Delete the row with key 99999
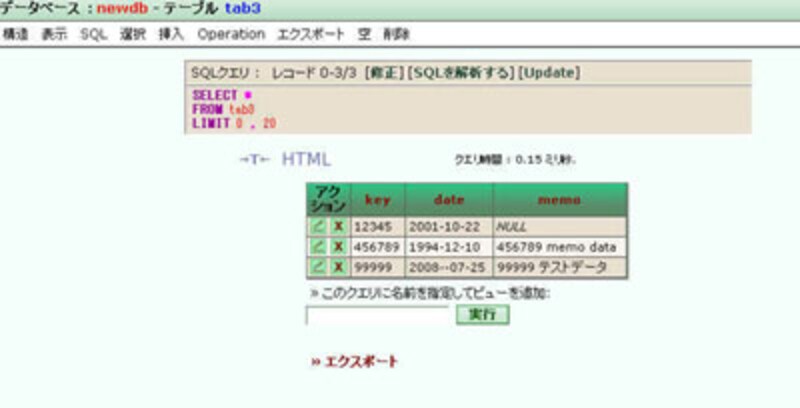This screenshot has height=408, width=800. point(339,267)
